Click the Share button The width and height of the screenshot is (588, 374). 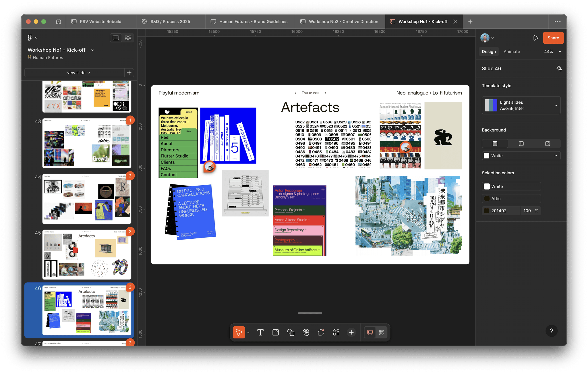[553, 38]
